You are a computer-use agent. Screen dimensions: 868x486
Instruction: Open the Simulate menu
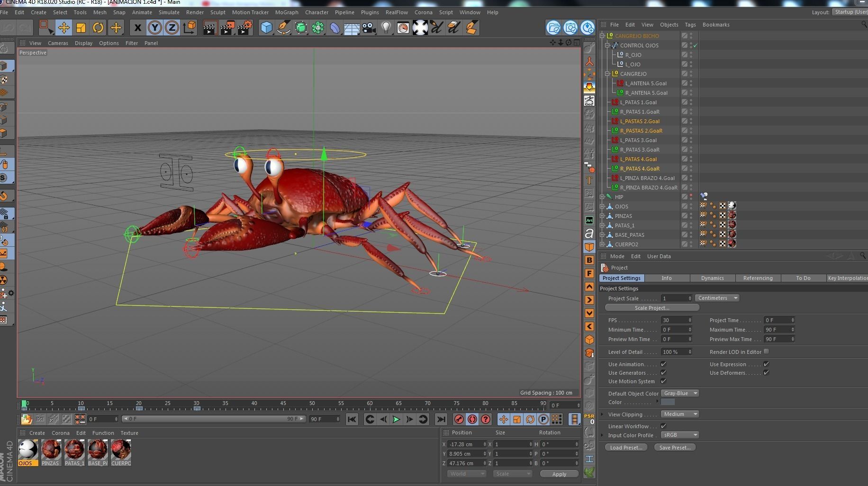pyautogui.click(x=169, y=12)
